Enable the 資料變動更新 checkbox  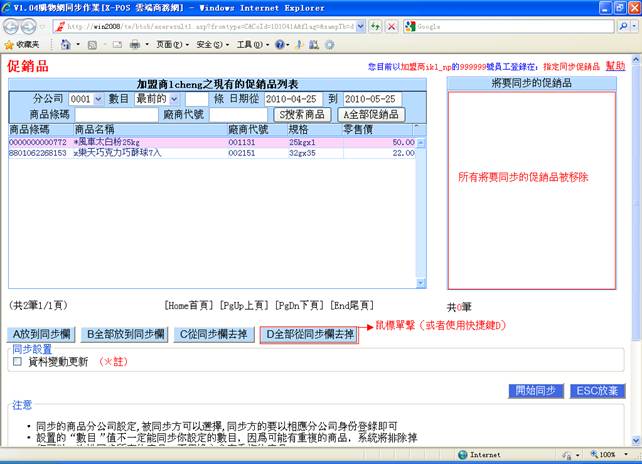(17, 362)
